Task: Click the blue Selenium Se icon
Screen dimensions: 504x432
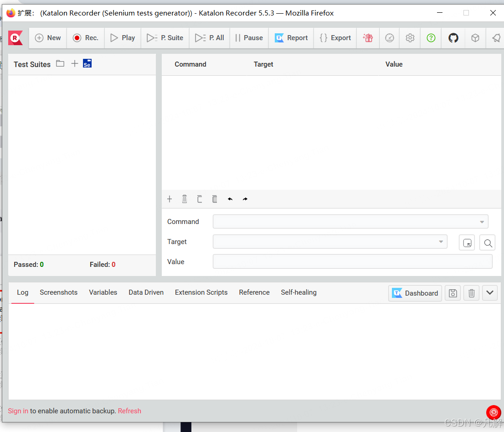Action: 87,63
